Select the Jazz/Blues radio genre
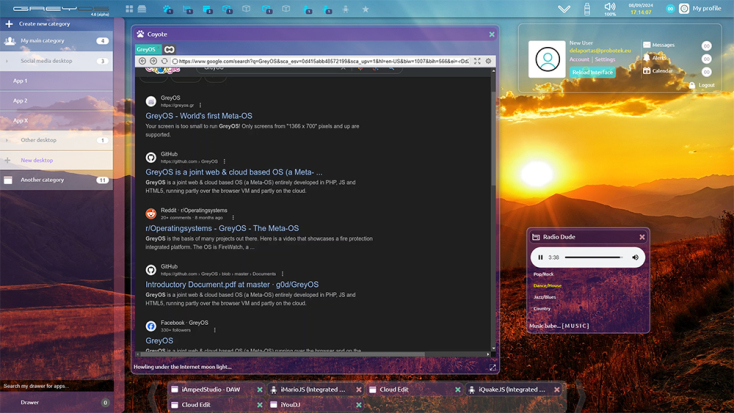This screenshot has width=734, height=413. (545, 297)
